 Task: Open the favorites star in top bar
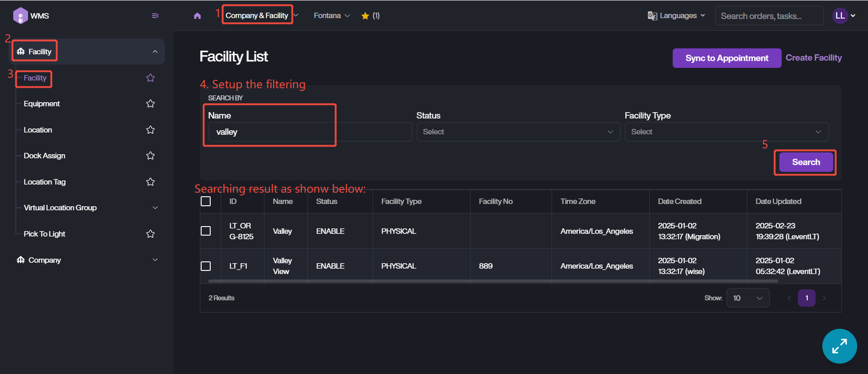click(x=365, y=16)
